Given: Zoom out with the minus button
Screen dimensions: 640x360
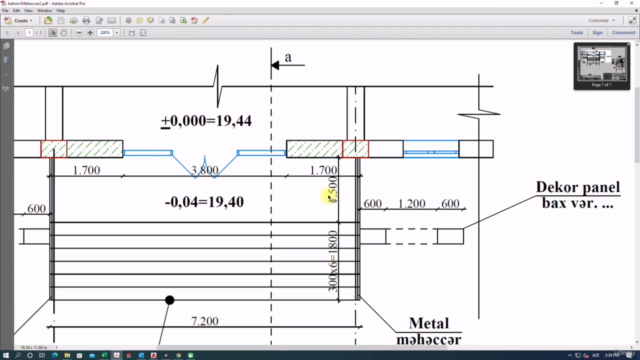Looking at the screenshot, I should [79, 33].
